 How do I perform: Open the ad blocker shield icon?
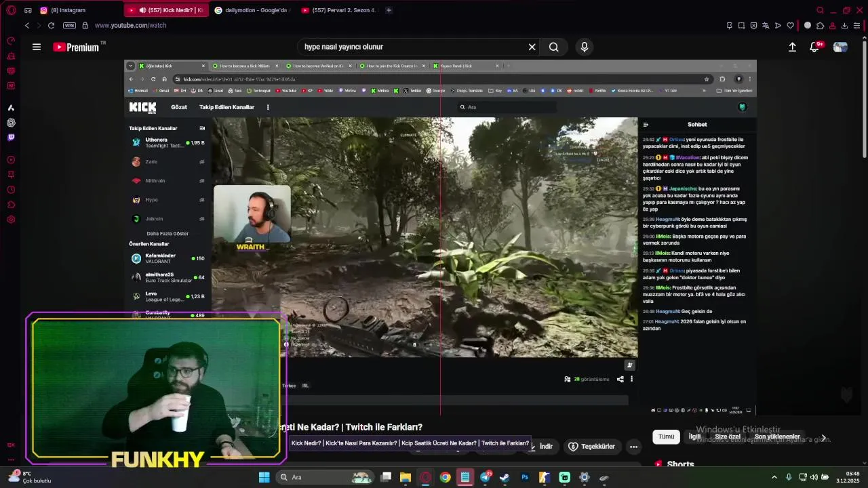click(754, 26)
